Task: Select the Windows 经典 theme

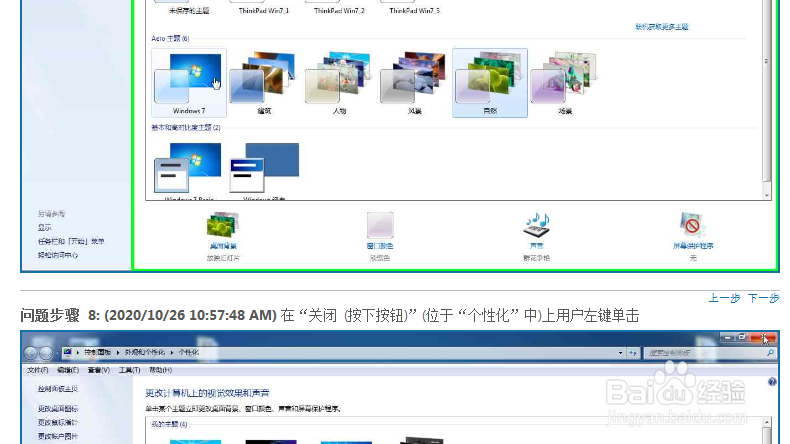Action: 264,170
